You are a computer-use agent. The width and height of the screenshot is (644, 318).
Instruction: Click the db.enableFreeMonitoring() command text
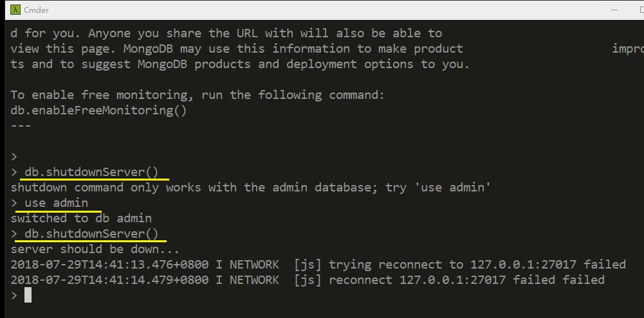click(x=98, y=110)
